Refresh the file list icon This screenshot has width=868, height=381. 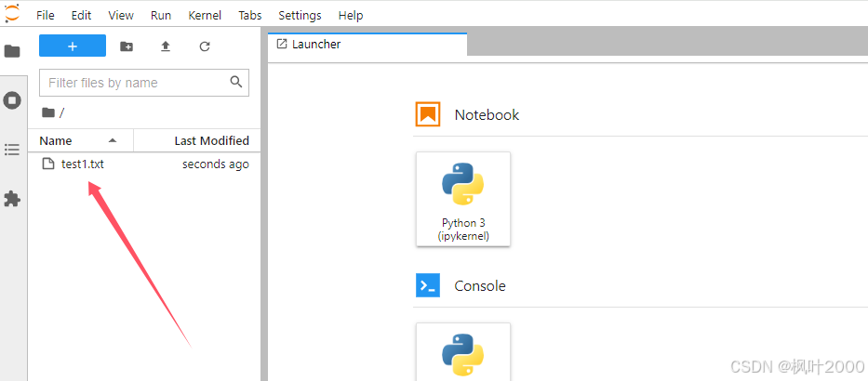tap(205, 46)
